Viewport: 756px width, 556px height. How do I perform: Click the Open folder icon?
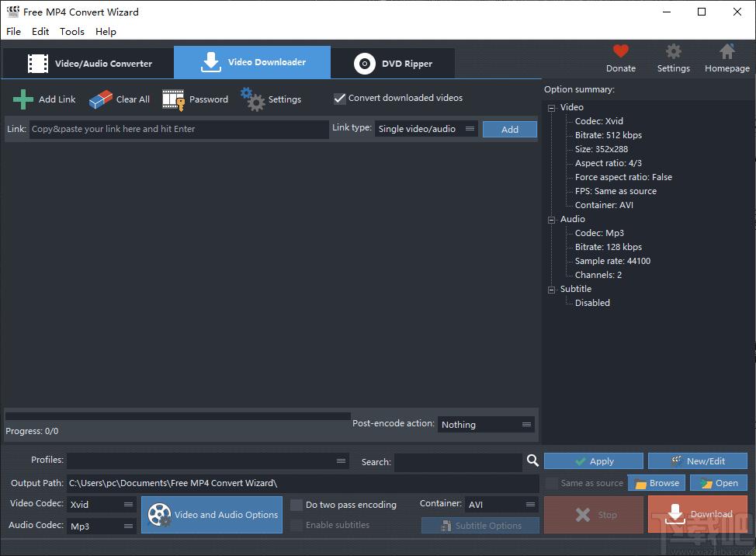pos(706,483)
